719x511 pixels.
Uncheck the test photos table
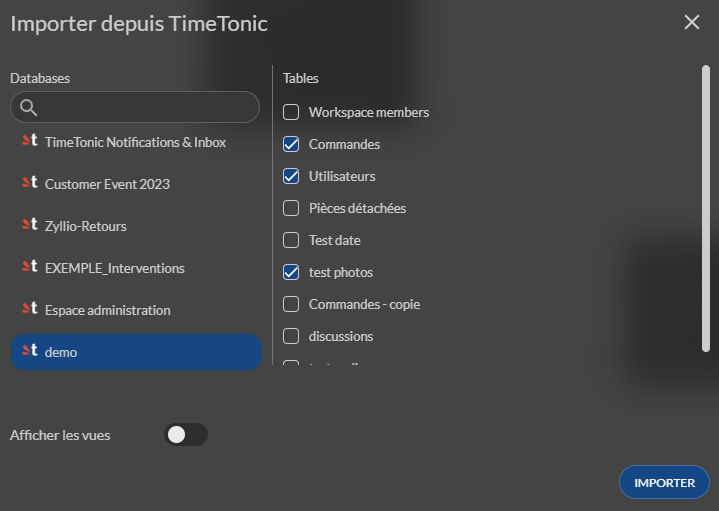click(291, 272)
